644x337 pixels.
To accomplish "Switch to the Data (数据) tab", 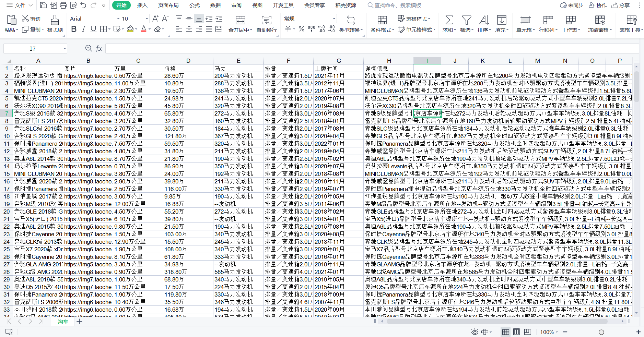I will pyautogui.click(x=215, y=5).
